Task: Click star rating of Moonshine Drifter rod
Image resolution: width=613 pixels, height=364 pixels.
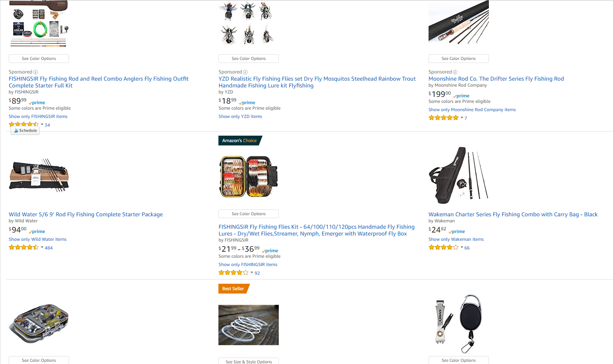Action: (444, 118)
